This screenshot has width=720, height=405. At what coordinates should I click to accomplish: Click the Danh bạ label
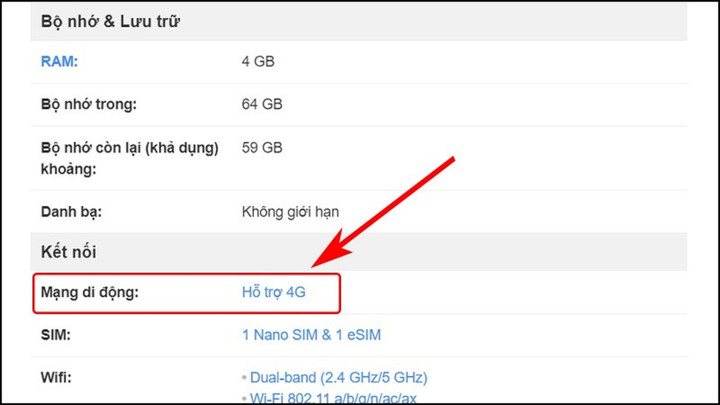click(72, 211)
